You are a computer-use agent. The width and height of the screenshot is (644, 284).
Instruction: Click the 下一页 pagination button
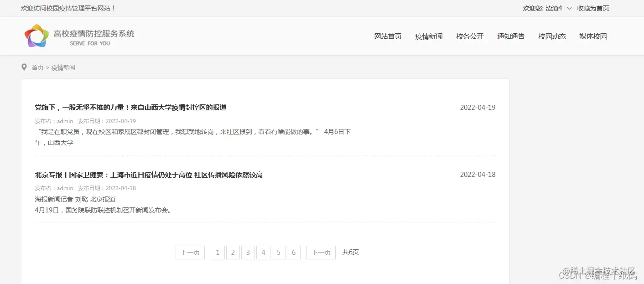[321, 253]
